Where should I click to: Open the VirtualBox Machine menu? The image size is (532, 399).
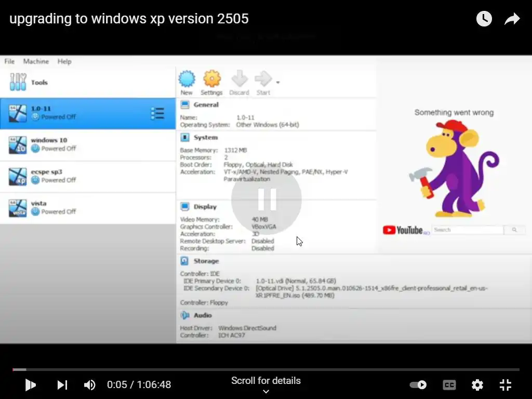(36, 61)
